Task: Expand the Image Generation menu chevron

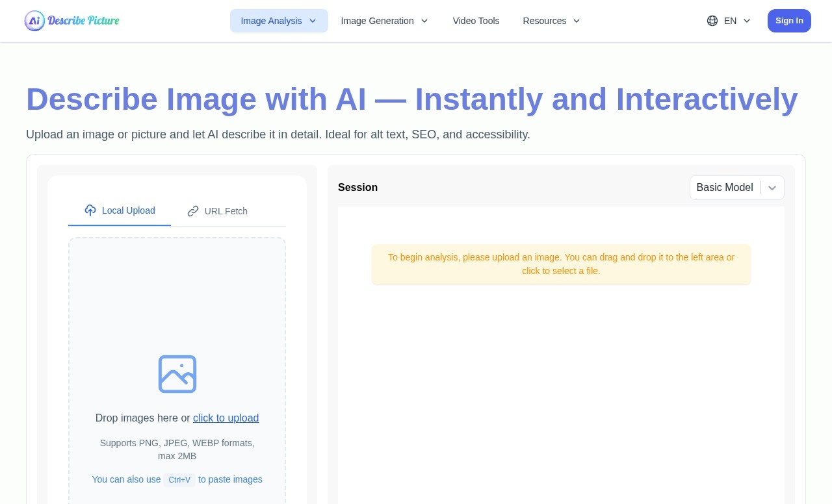Action: pos(424,21)
